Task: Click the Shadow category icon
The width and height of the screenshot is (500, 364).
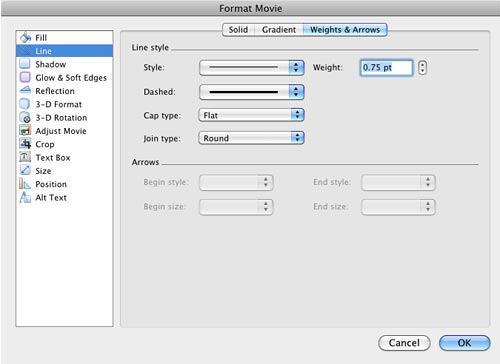Action: [25, 64]
